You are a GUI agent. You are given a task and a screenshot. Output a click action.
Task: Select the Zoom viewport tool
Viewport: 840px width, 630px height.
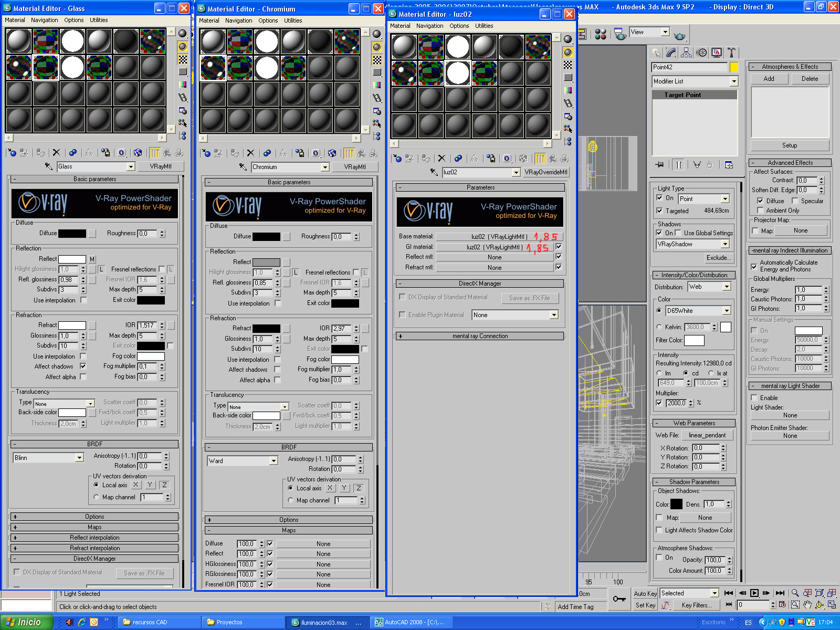(795, 593)
